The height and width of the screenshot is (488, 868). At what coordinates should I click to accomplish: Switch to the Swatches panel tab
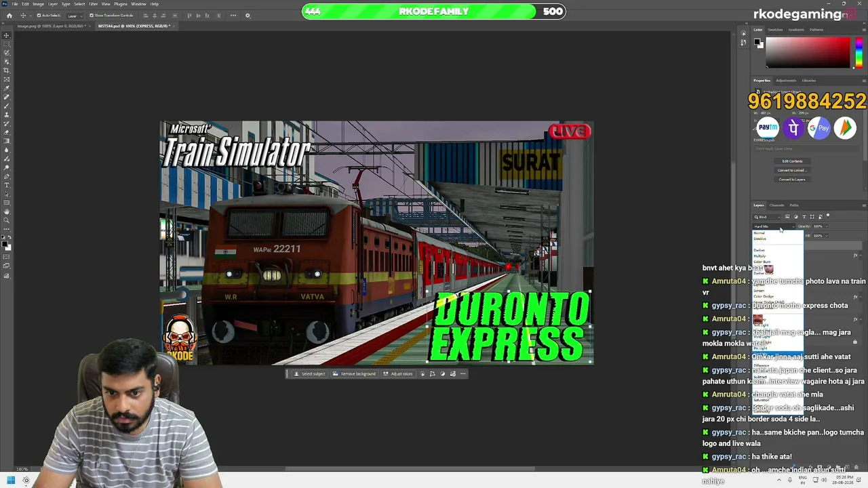[775, 30]
